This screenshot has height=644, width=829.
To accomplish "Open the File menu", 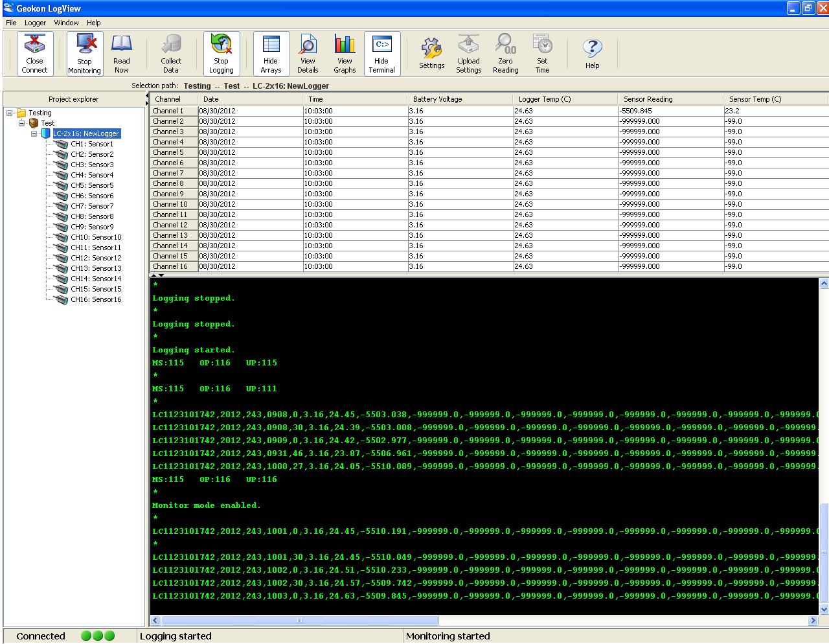I will 11,23.
